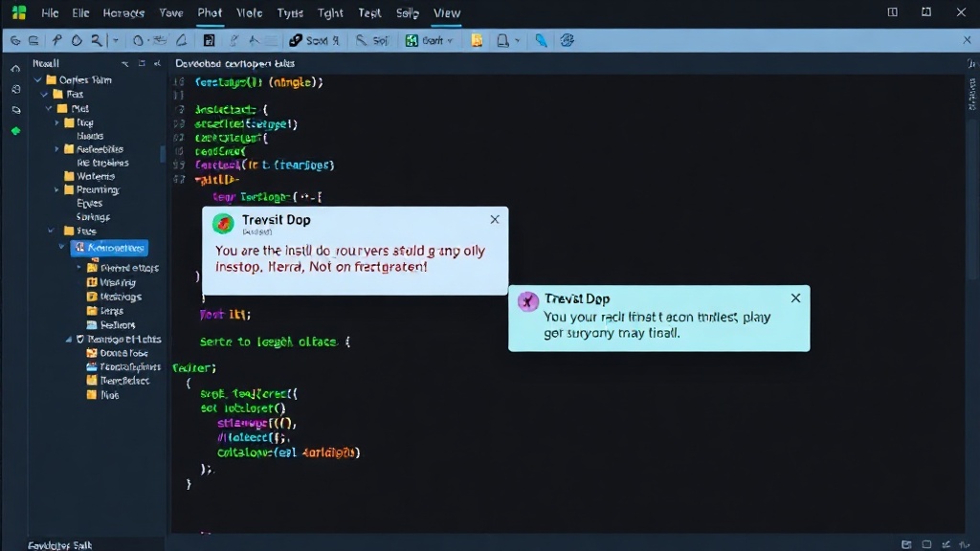980x551 pixels.
Task: Click the purple avatar in teal notification
Action: (528, 301)
